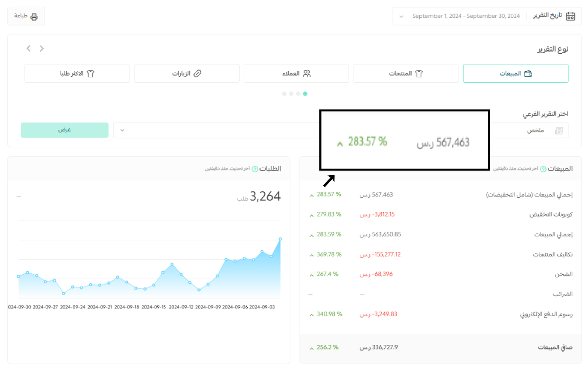Click the last data point on orders chart

[x=280, y=239]
